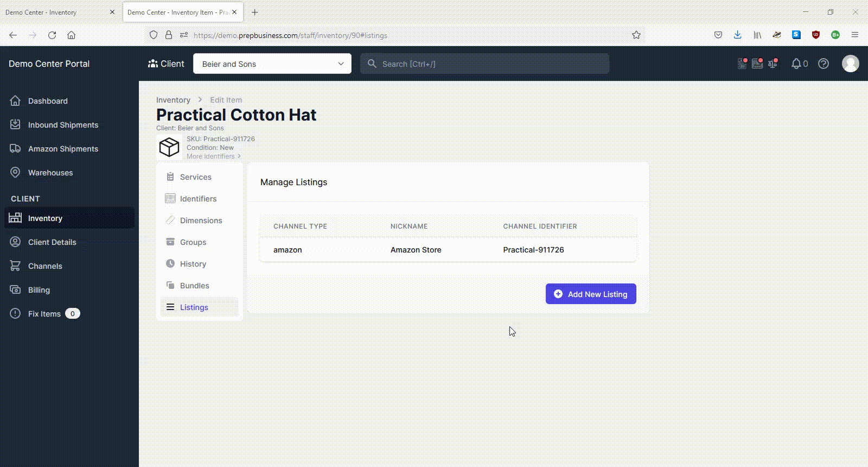Click the Practical-911726 channel identifier cell

coord(533,250)
